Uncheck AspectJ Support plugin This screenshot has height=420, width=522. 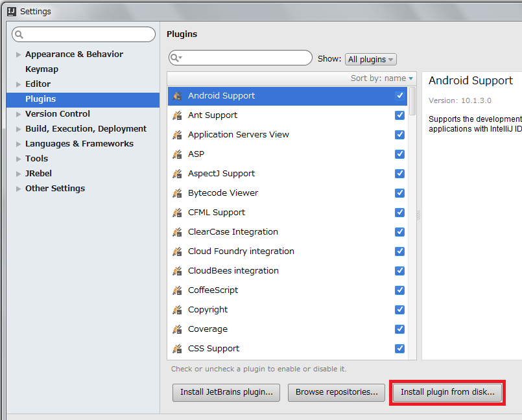(399, 174)
